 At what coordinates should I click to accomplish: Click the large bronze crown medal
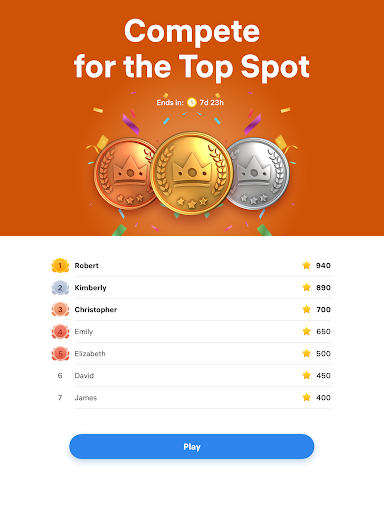124,173
